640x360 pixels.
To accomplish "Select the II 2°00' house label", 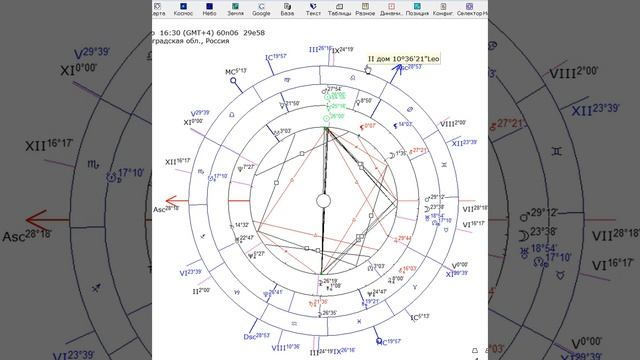I will (201, 291).
